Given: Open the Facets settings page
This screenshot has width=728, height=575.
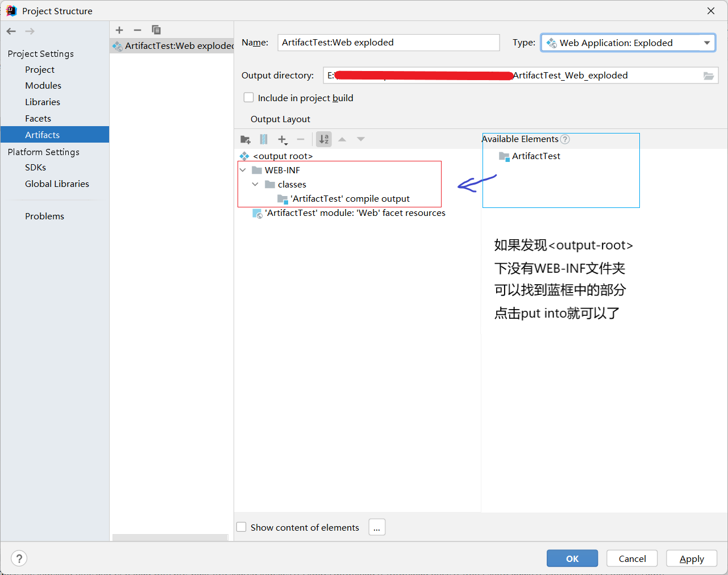Looking at the screenshot, I should pyautogui.click(x=38, y=118).
